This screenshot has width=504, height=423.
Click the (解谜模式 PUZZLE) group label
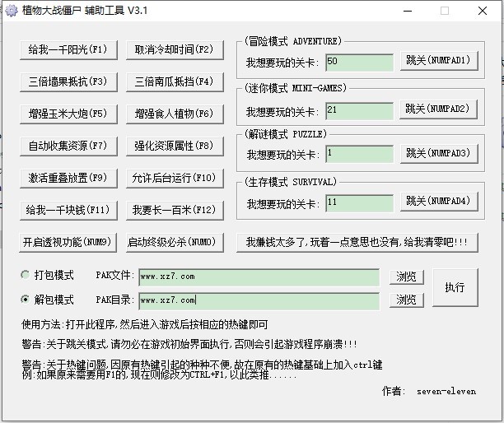(x=286, y=134)
